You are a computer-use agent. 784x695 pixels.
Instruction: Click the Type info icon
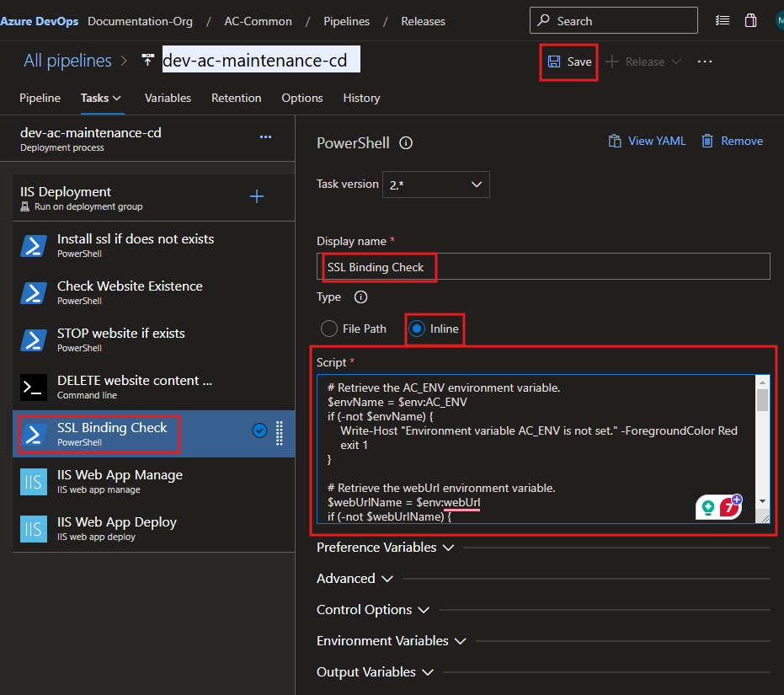pos(360,297)
